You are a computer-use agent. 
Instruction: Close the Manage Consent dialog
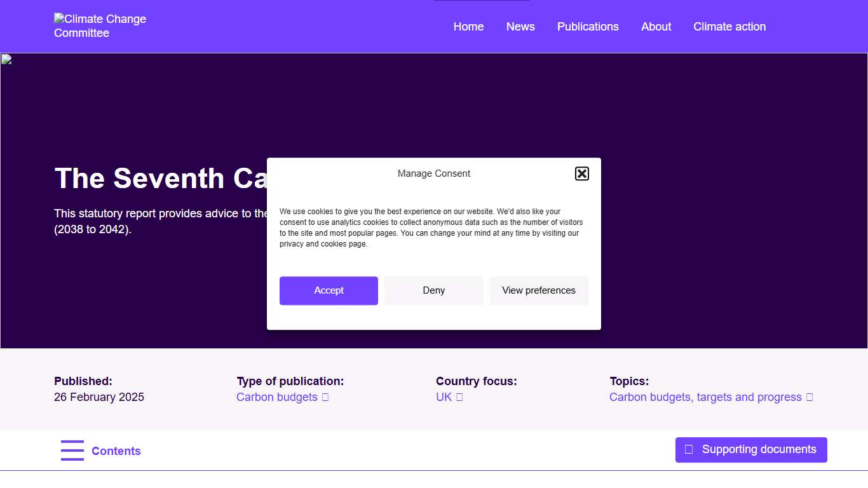click(x=581, y=173)
